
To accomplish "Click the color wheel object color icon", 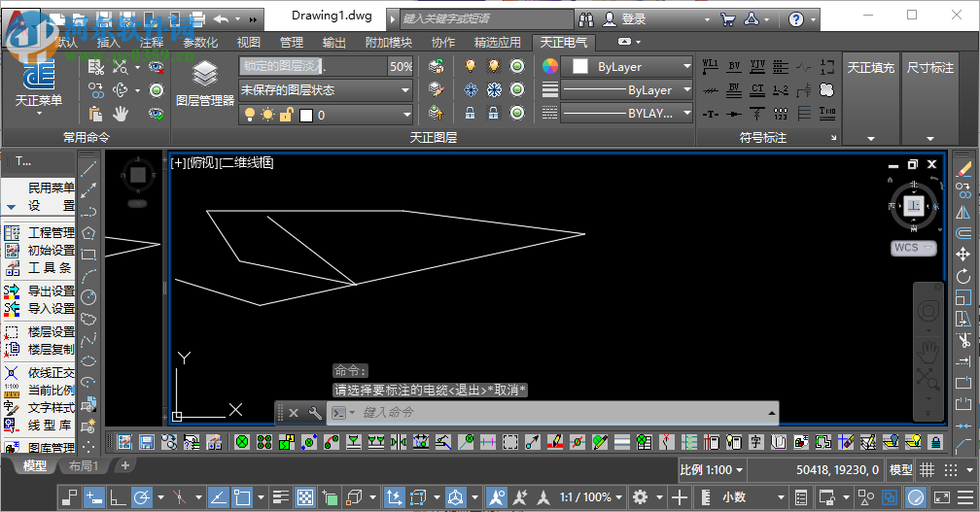I will (x=549, y=66).
